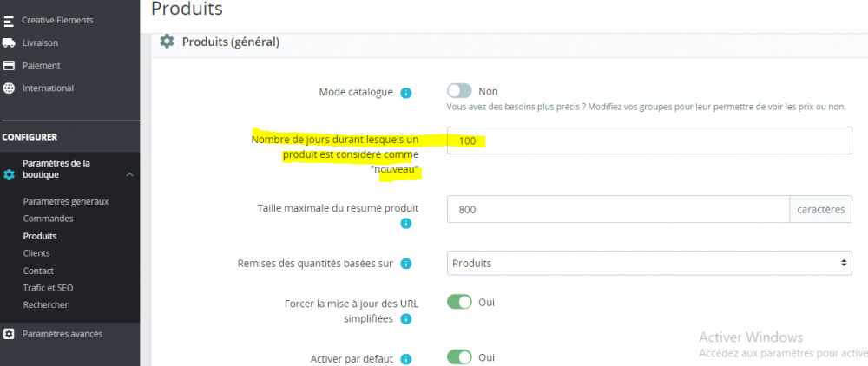
Task: Click the Taille maximale du résumé field
Action: pos(617,209)
